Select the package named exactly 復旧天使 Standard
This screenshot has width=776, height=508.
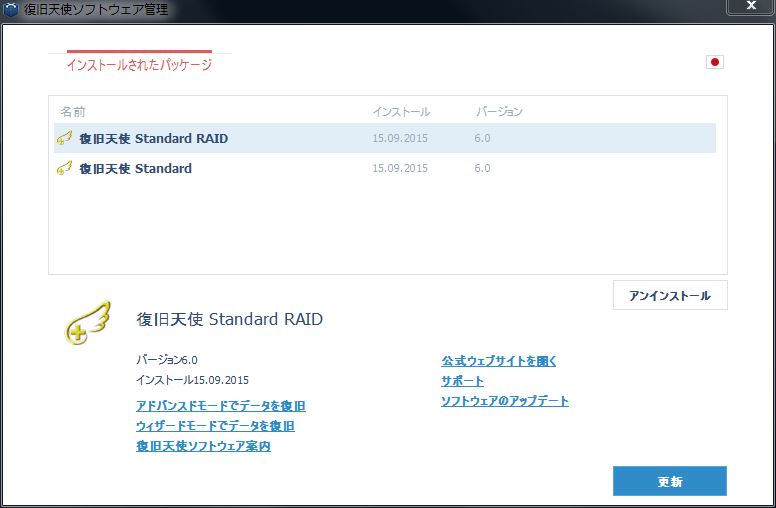click(x=385, y=168)
